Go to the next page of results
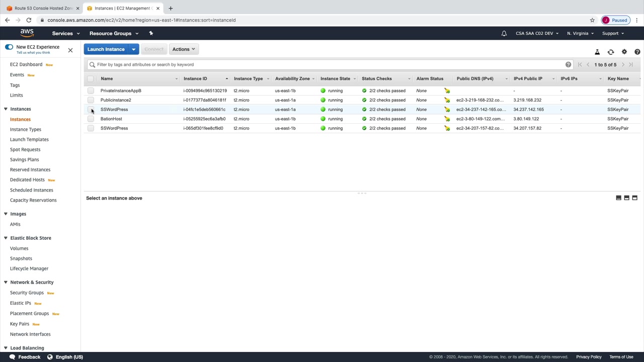This screenshot has height=362, width=644. [623, 64]
